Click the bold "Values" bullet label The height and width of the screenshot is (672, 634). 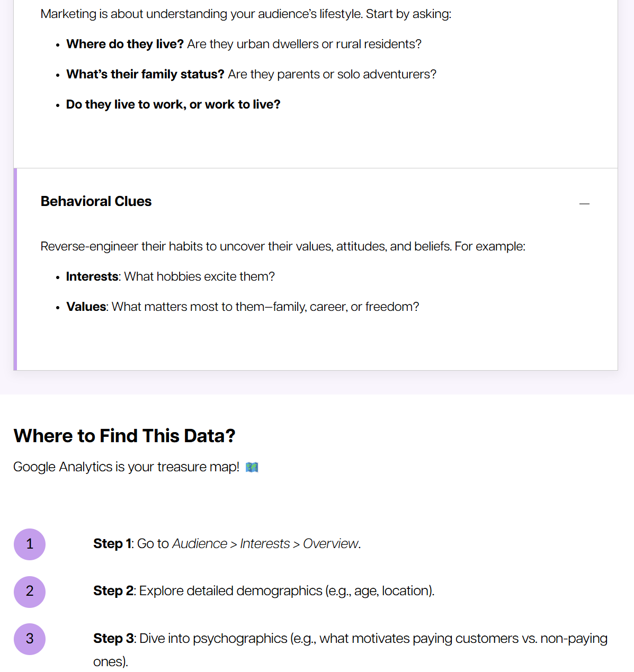tap(86, 307)
